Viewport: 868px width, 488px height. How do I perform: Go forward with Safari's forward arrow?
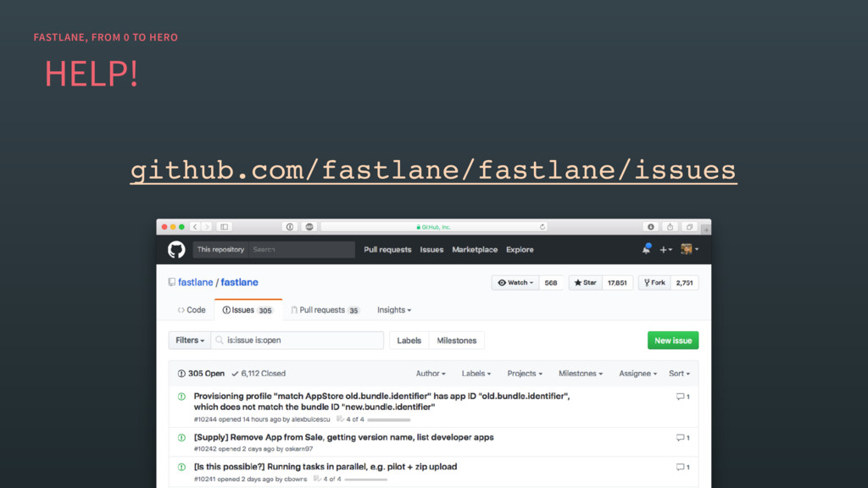[207, 227]
